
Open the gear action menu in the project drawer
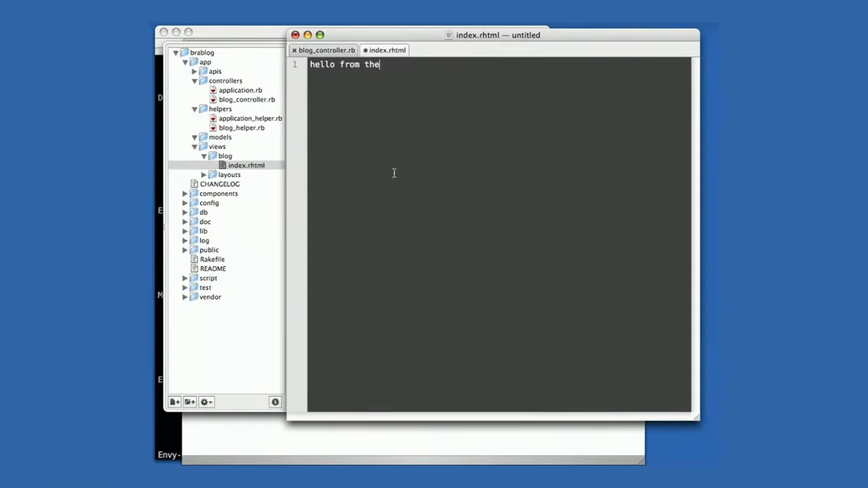point(206,402)
